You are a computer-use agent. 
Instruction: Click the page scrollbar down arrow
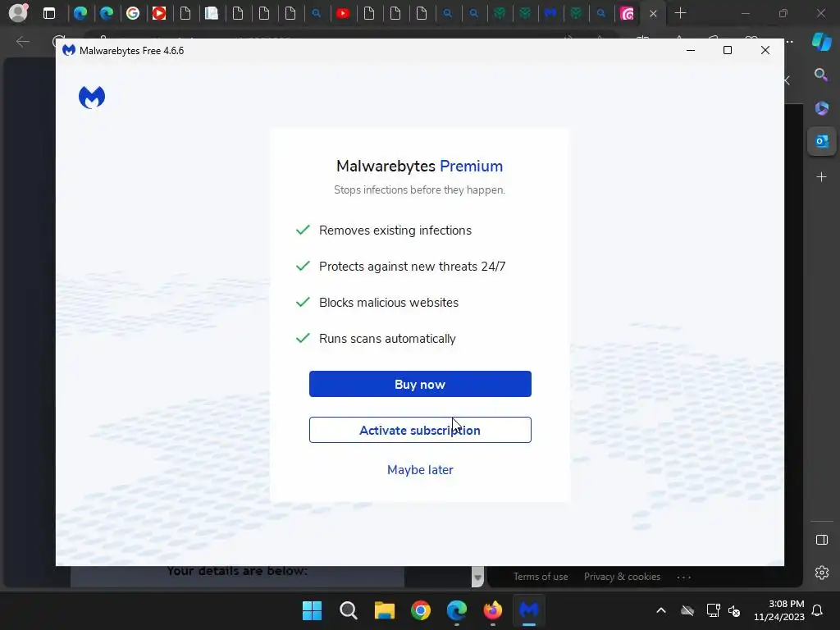[x=477, y=577]
